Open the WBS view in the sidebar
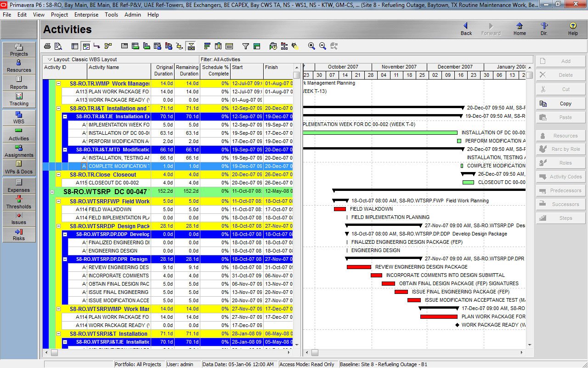The width and height of the screenshot is (588, 368). pyautogui.click(x=19, y=117)
